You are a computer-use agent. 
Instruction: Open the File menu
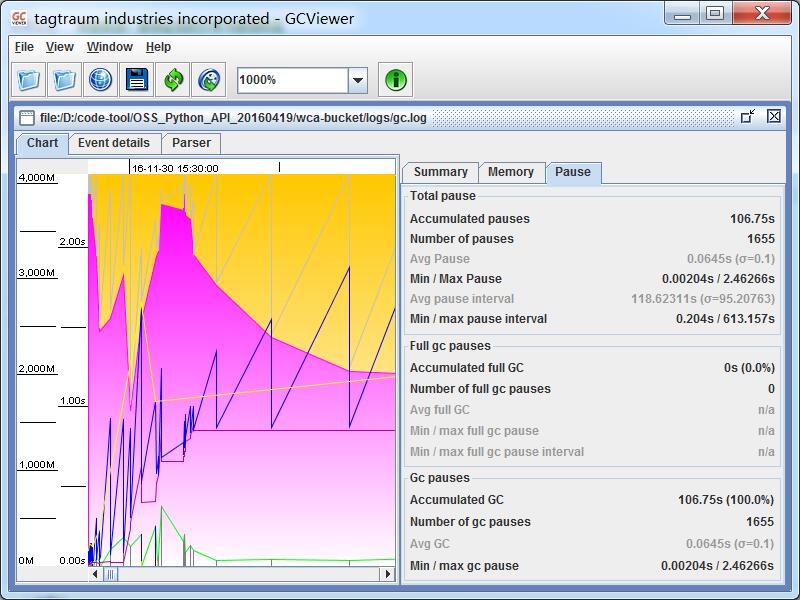(x=24, y=47)
